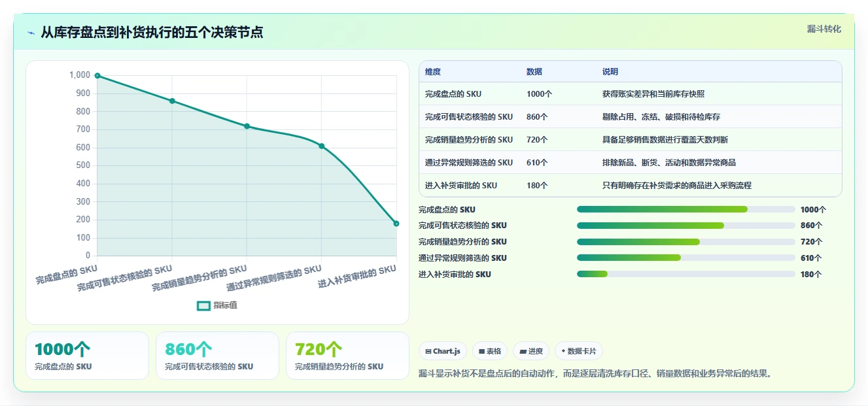The image size is (868, 406).
Task: Click the lightning icon beside the header title
Action: [31, 33]
